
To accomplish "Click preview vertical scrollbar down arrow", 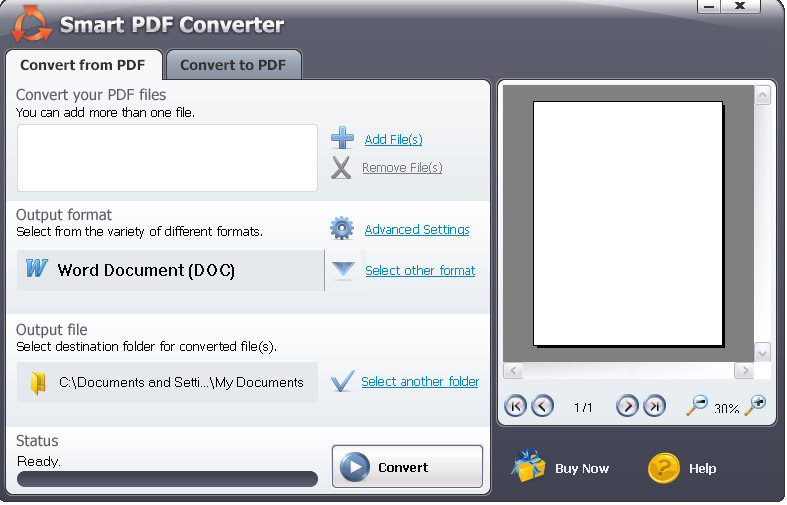I will pyautogui.click(x=762, y=352).
